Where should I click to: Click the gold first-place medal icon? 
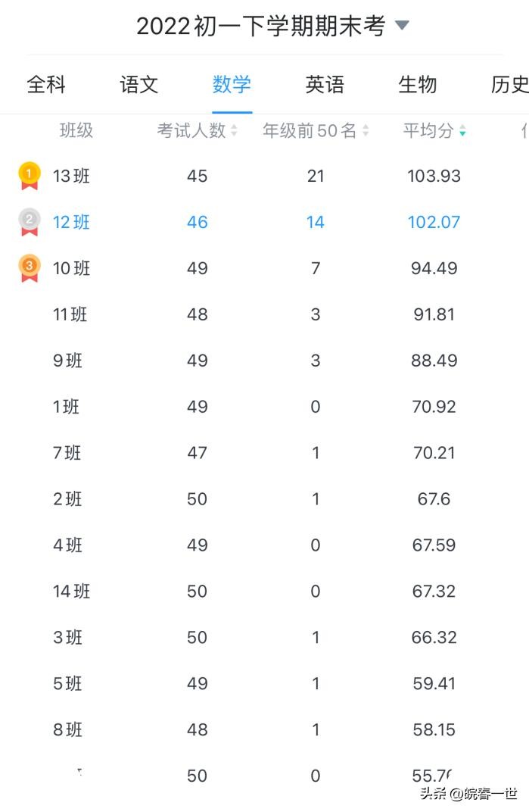pyautogui.click(x=29, y=176)
